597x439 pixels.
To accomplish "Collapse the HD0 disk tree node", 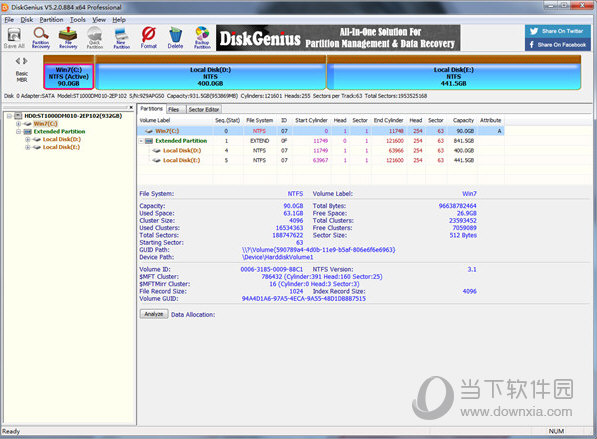I will [9, 116].
